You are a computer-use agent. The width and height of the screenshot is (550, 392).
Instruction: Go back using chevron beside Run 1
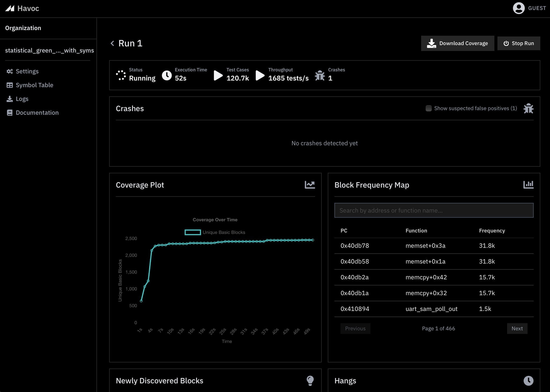point(113,43)
